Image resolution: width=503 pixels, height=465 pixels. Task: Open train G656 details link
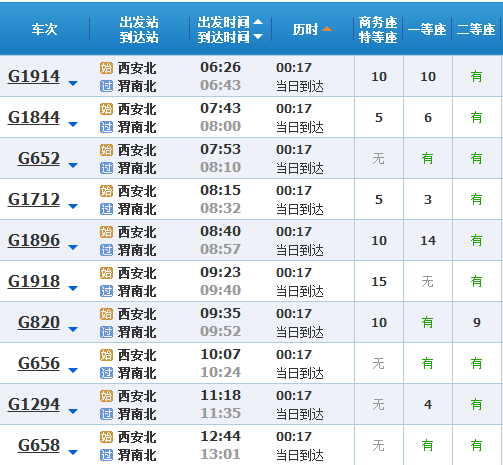[x=39, y=363]
